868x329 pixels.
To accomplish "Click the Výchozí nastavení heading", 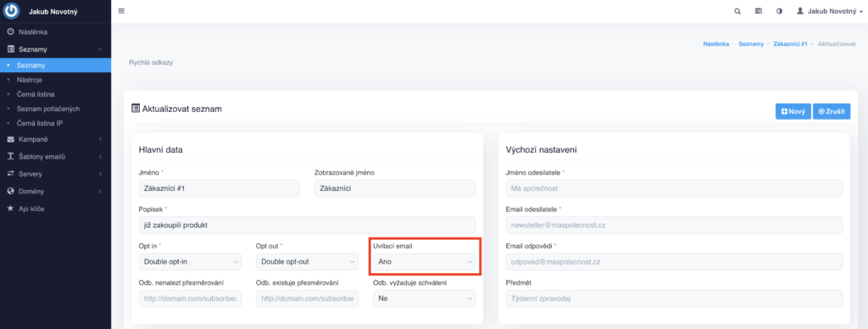I will (542, 149).
